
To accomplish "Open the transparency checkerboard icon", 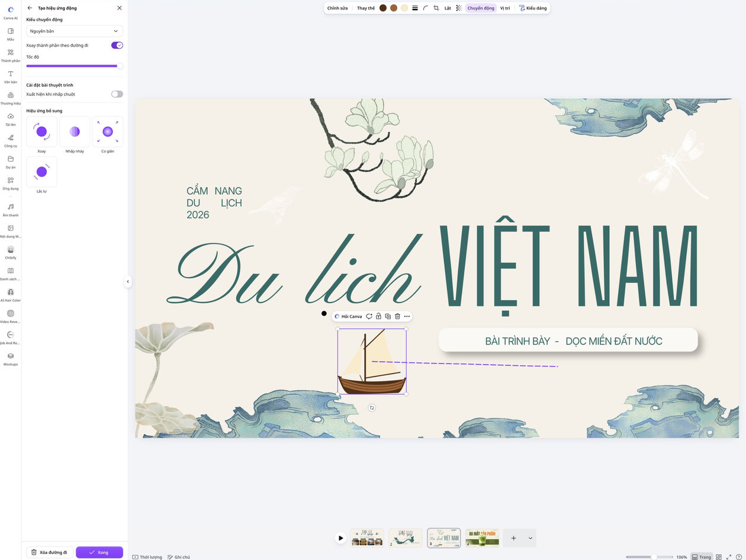I will [x=459, y=8].
